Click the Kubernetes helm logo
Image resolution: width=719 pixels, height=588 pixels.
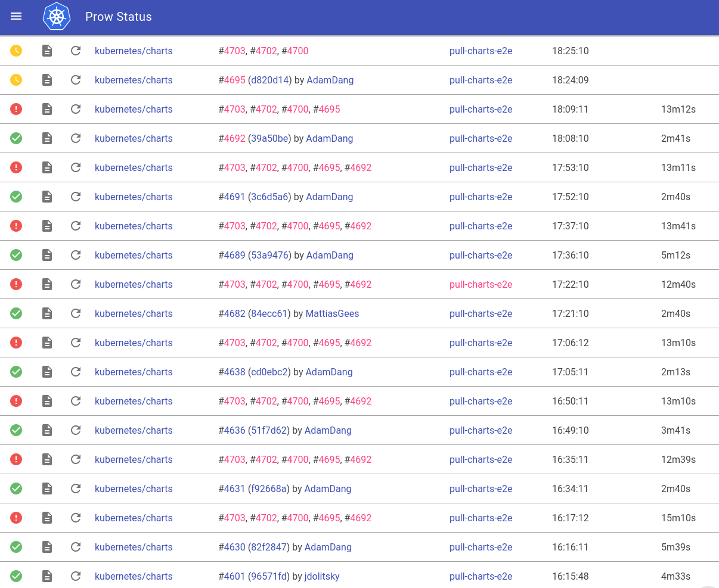pos(57,17)
